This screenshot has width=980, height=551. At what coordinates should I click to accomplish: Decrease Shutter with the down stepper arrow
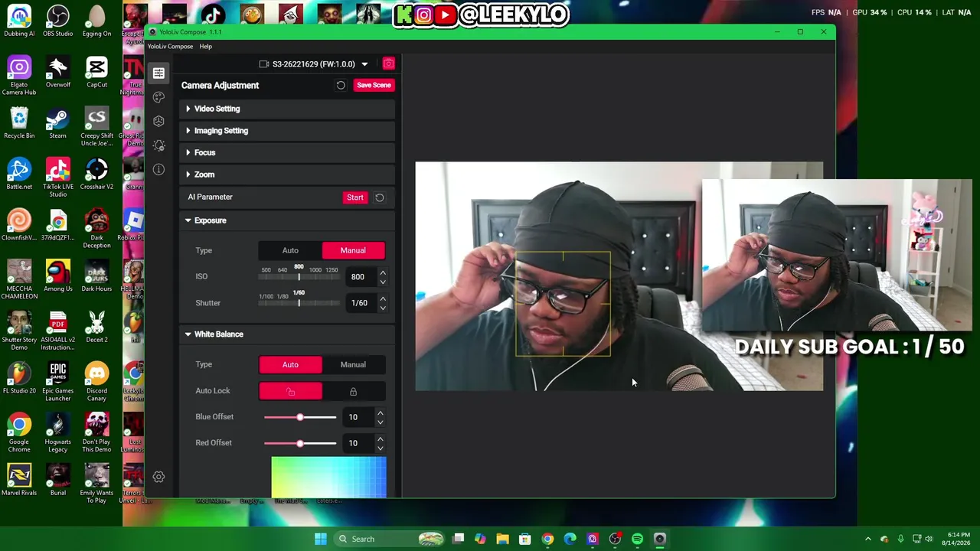click(x=383, y=308)
